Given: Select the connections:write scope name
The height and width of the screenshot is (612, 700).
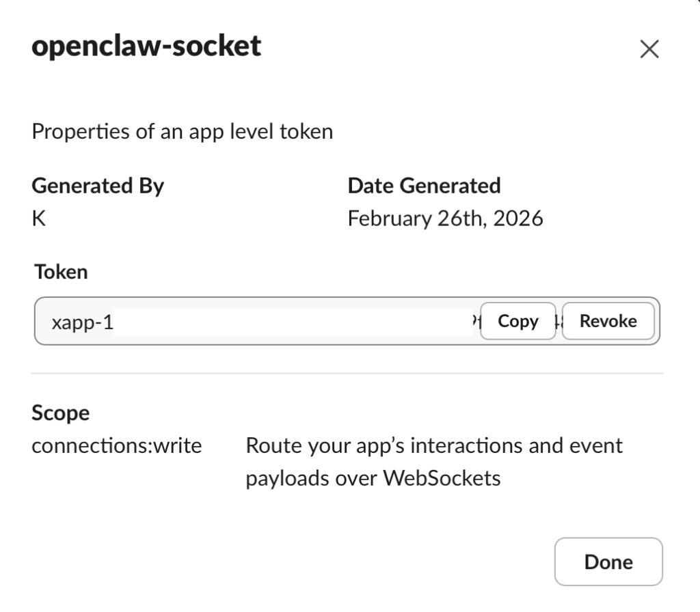Looking at the screenshot, I should pos(117,446).
